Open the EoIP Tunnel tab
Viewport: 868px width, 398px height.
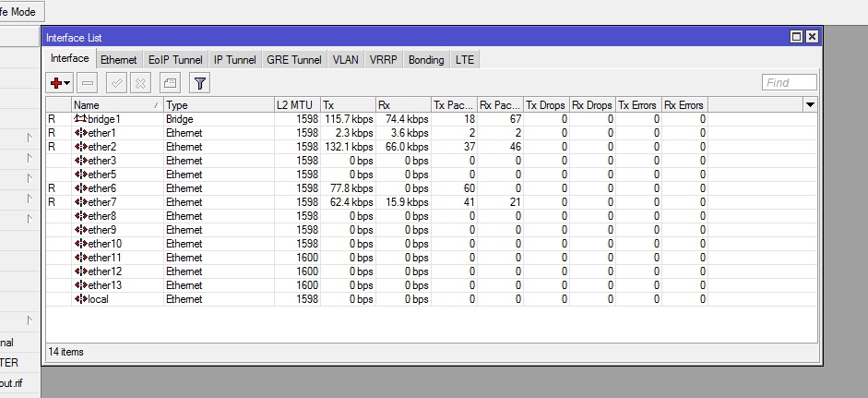pos(175,60)
